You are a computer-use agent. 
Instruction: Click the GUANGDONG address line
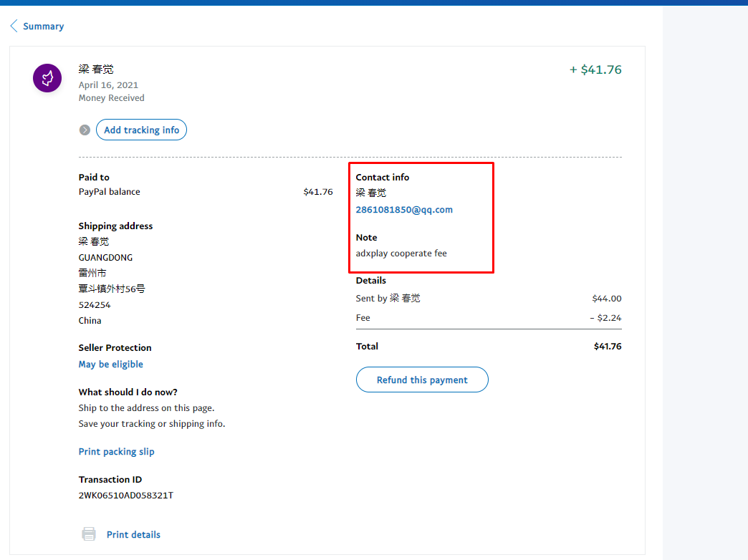105,258
